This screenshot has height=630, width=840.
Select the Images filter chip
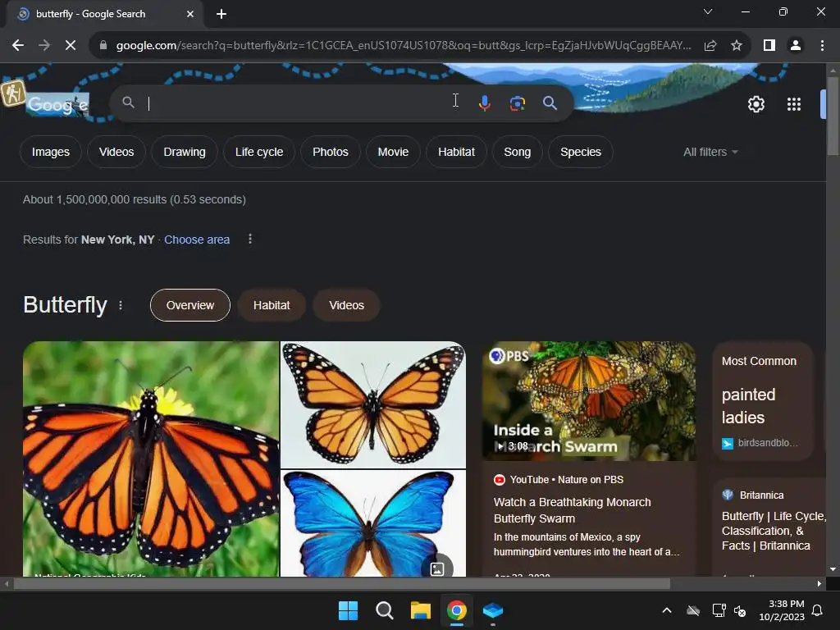click(x=50, y=152)
